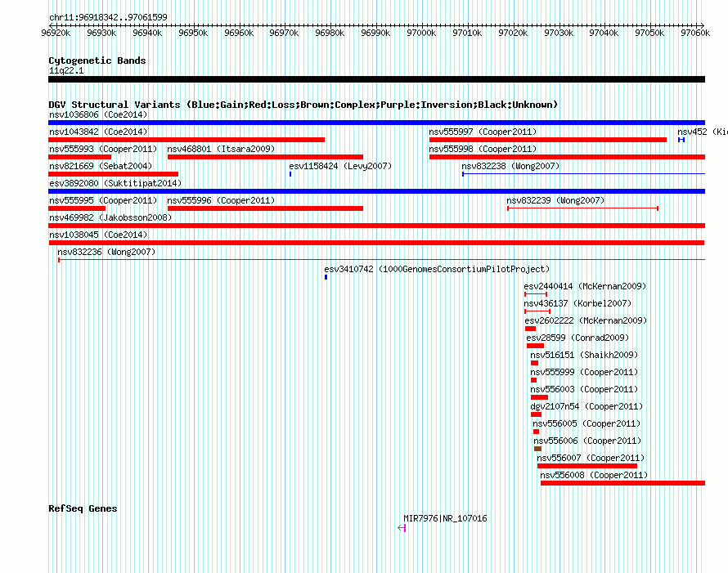Image resolution: width=728 pixels, height=573 pixels.
Task: Click the 97060k ruler label
Action: [695, 33]
